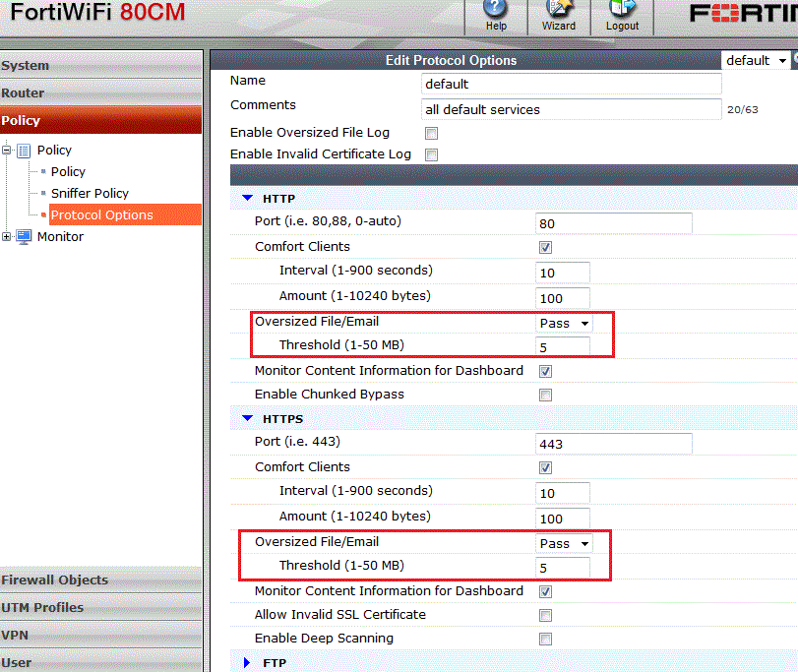Screen dimensions: 798x672
Task: Enable Oversized File Log checkbox
Action: tap(432, 133)
